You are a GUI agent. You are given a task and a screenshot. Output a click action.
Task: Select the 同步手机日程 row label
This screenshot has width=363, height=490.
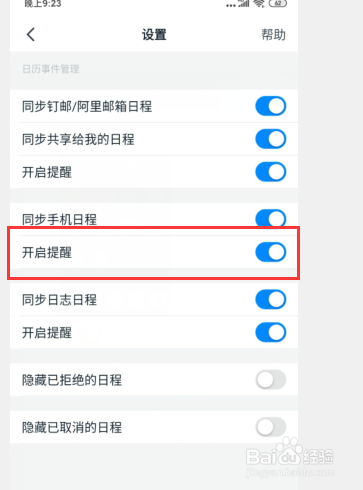click(59, 220)
